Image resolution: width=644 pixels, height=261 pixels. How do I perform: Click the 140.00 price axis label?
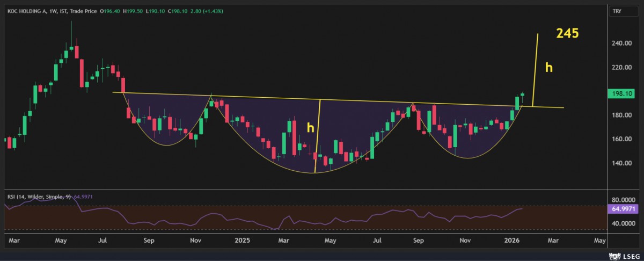(621, 163)
